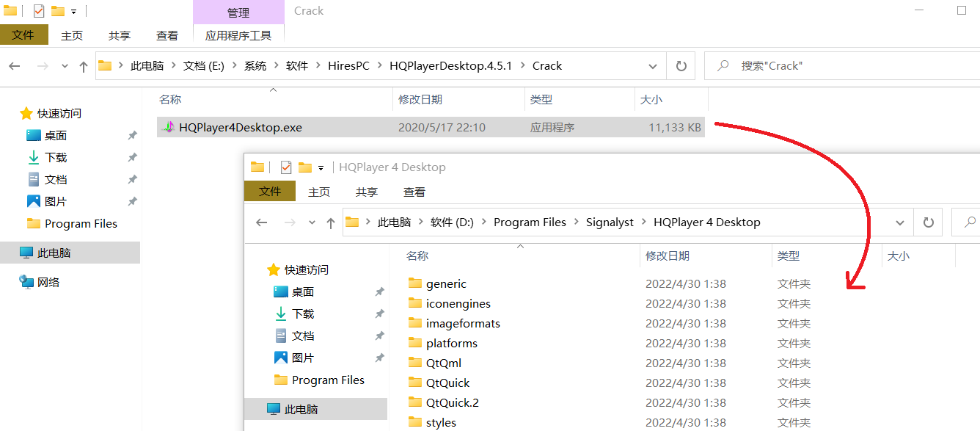Click back arrow in HQPlayer 4 Desktop window
This screenshot has width=980, height=431.
(x=262, y=222)
